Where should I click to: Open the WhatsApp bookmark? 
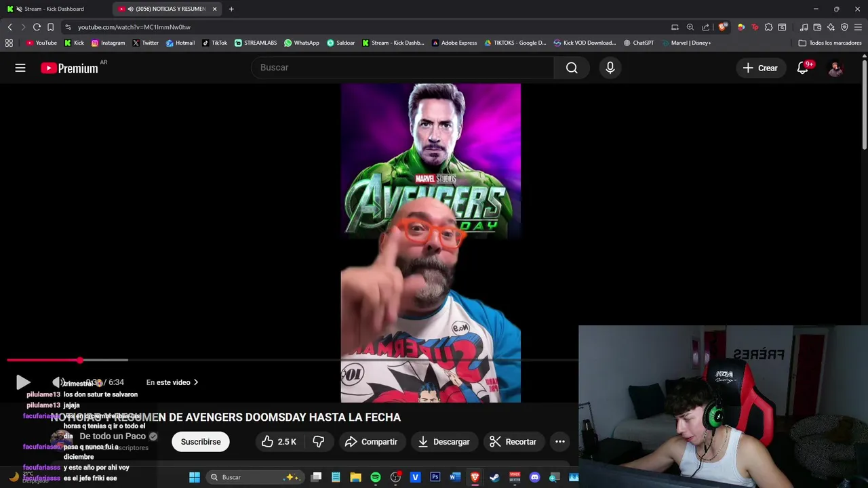302,43
